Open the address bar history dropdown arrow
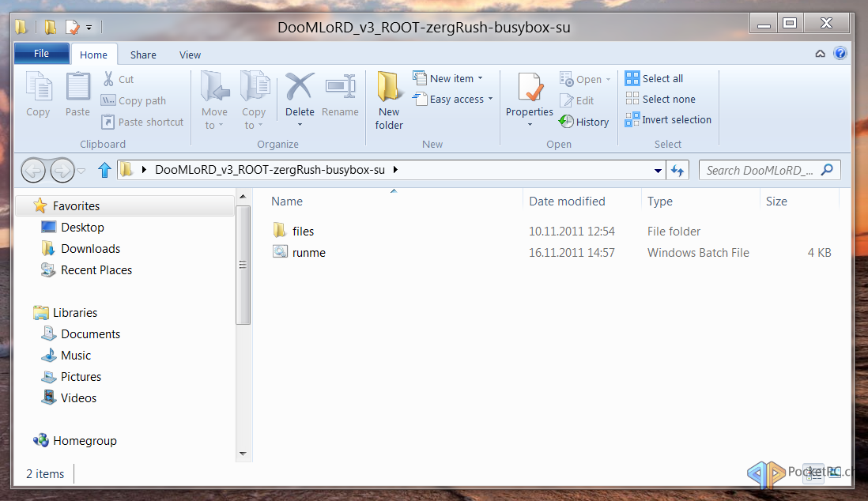This screenshot has width=868, height=501. 657,169
